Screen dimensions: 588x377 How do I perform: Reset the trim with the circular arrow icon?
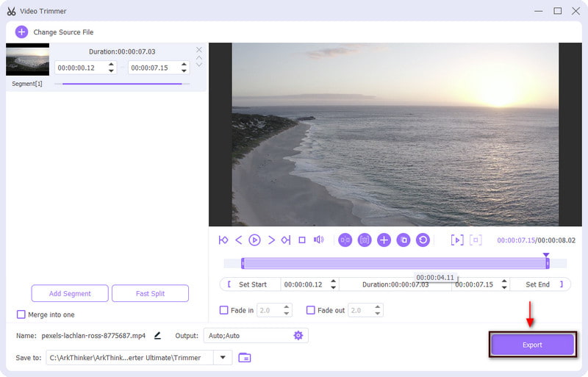[423, 240]
